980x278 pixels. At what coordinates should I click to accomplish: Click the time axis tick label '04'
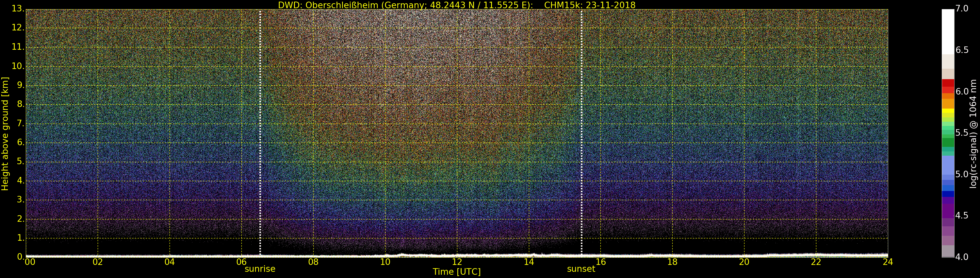pos(170,262)
